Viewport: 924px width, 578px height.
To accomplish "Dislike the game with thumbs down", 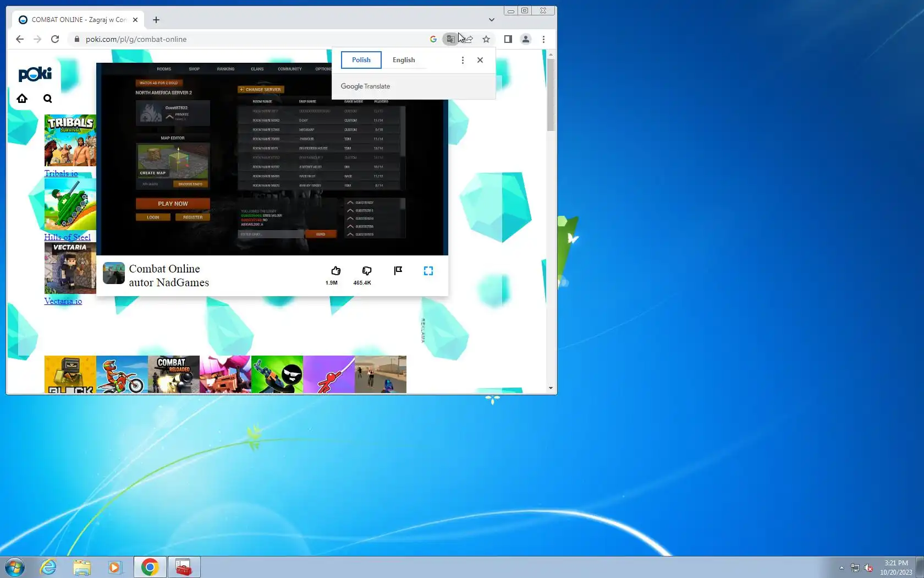I will (367, 271).
